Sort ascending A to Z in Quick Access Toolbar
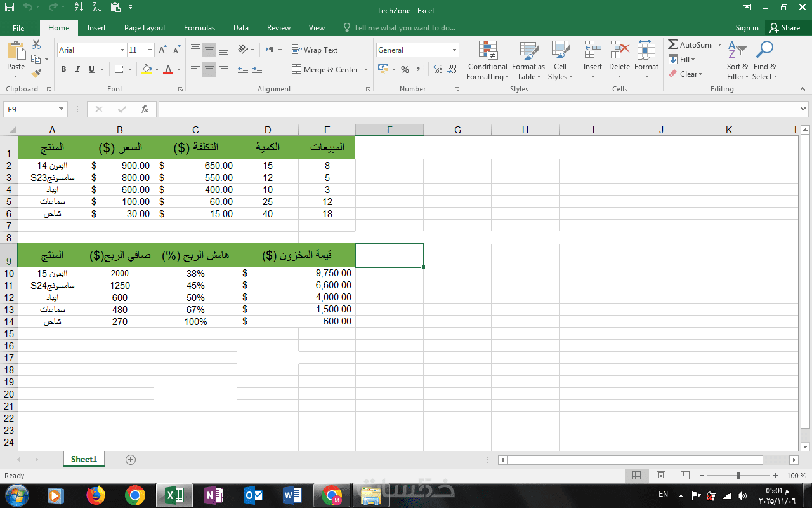Viewport: 812px width, 508px height. 79,7
